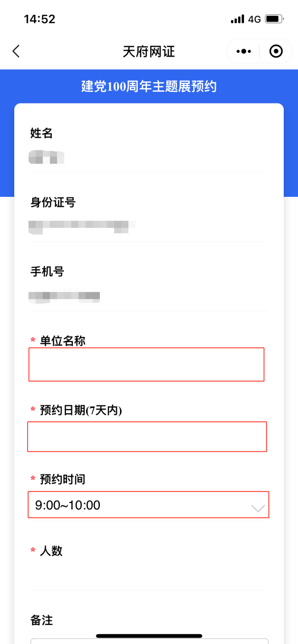This screenshot has width=298, height=644.
Task: Tap the blurred 身份证号 value
Action: [x=82, y=226]
